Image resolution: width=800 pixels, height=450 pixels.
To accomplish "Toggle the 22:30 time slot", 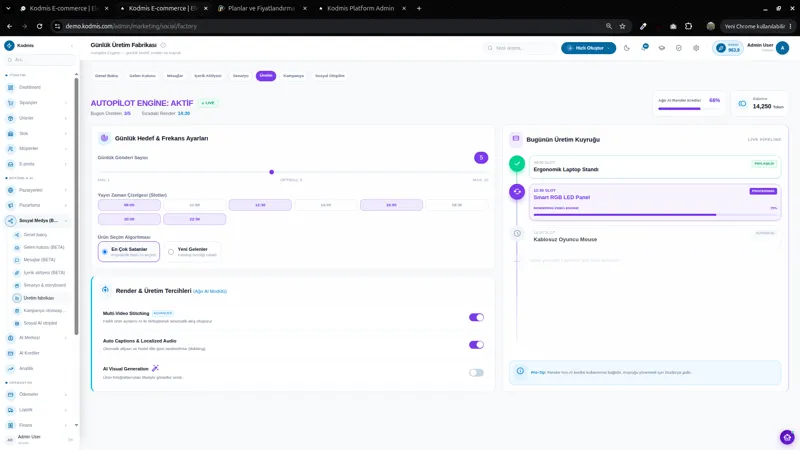I will [x=194, y=219].
